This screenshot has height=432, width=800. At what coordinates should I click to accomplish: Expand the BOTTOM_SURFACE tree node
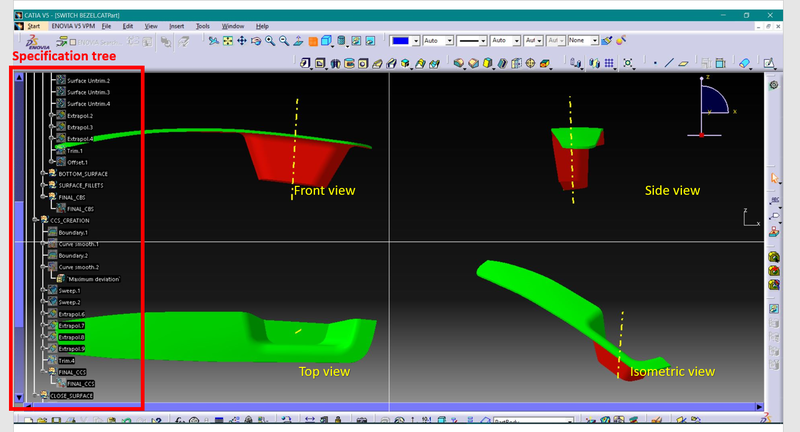pos(44,173)
